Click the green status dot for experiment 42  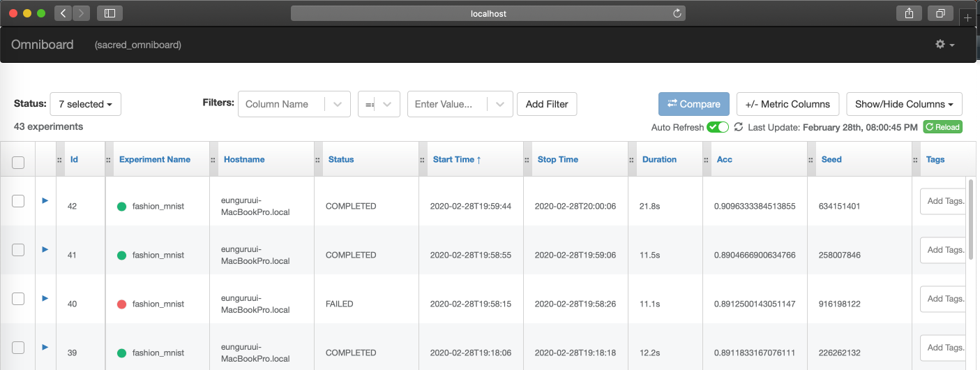coord(121,206)
